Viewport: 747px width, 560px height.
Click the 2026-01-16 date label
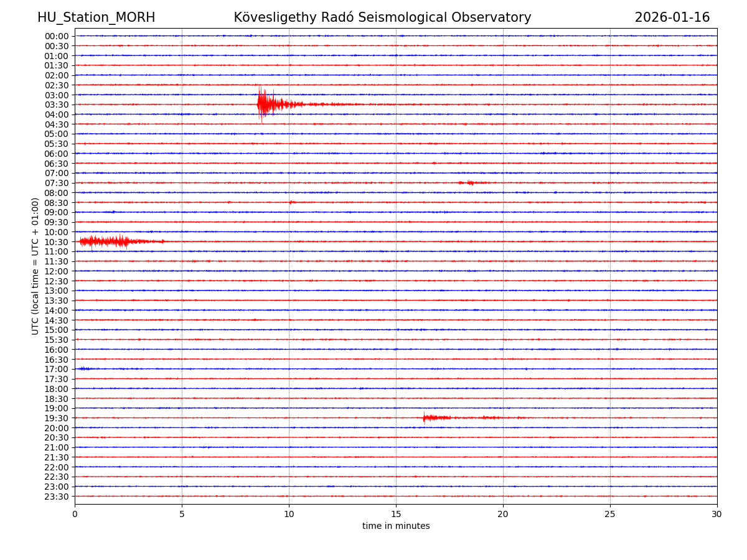point(672,17)
